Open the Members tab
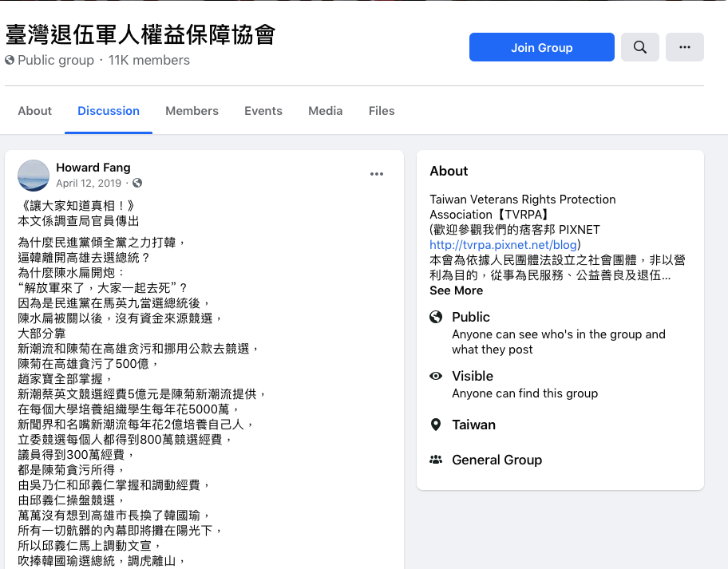This screenshot has height=569, width=728. click(192, 111)
